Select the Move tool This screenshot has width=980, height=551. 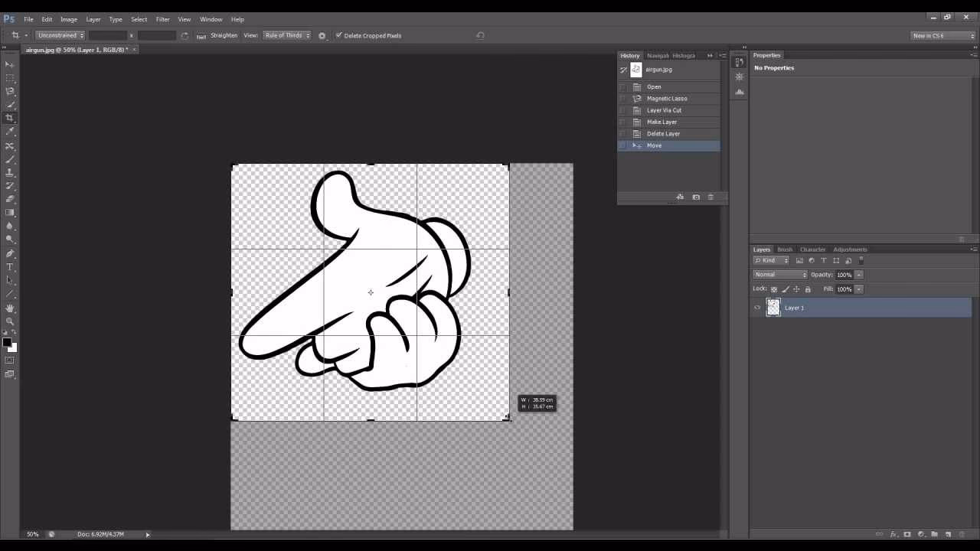[x=10, y=64]
